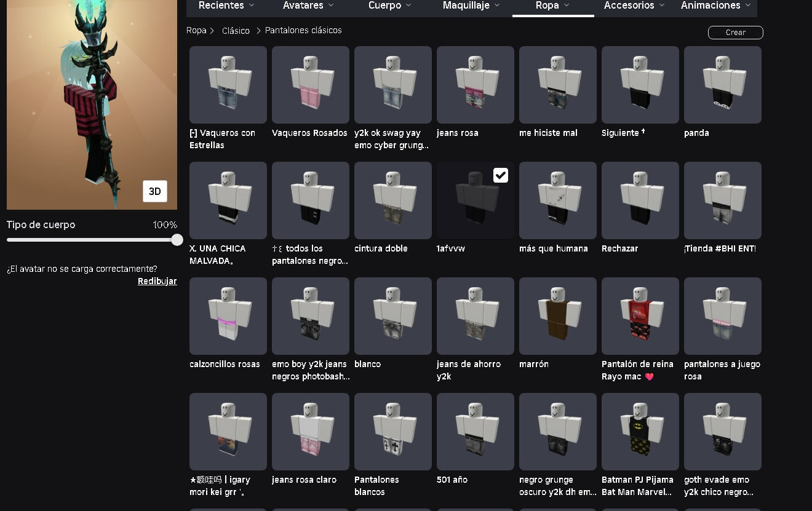Pick the Pantalones blancos thumbnail
812x511 pixels.
pos(393,432)
